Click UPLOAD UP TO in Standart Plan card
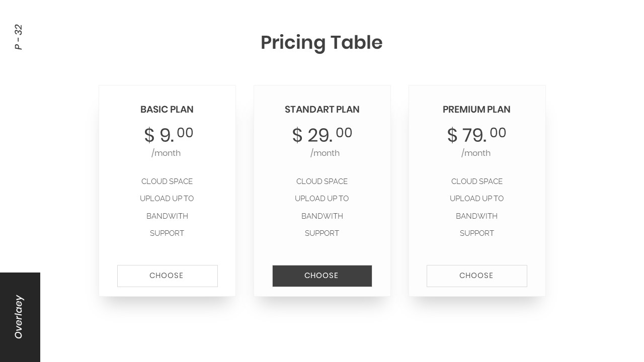 tap(322, 199)
